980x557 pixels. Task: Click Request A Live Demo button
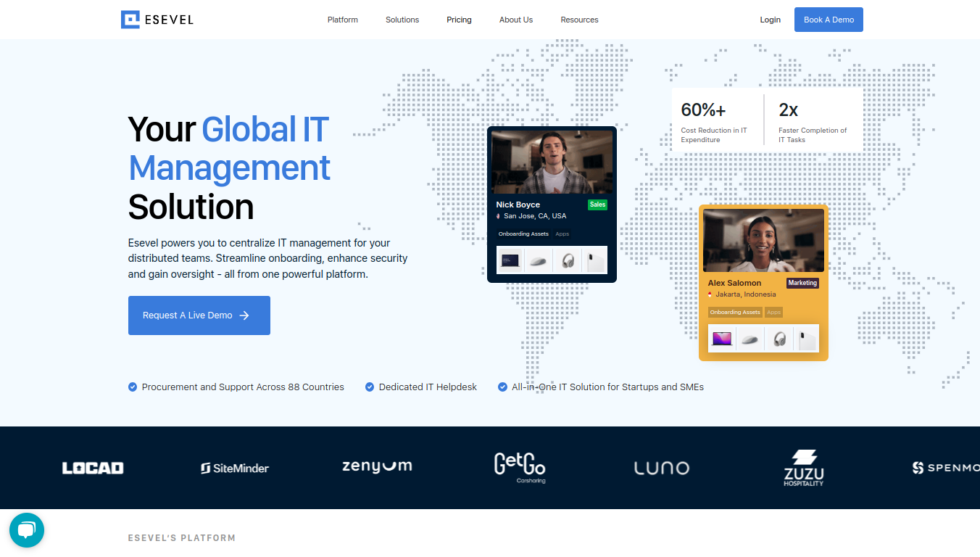pos(199,315)
